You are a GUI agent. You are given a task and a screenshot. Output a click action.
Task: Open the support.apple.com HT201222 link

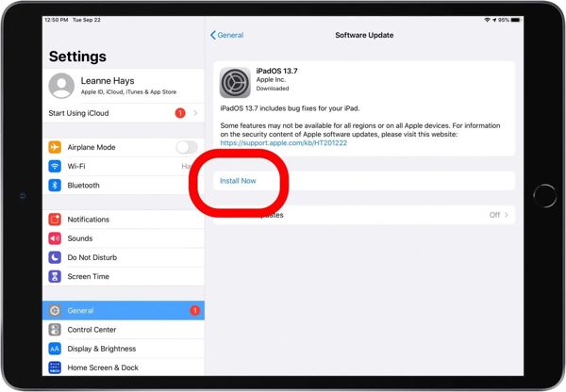point(283,143)
